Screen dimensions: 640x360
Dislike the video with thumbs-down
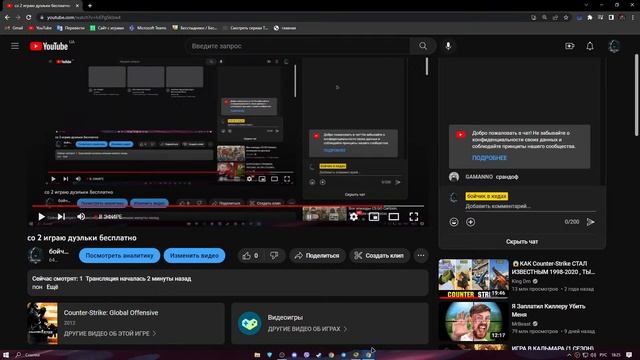pos(274,256)
